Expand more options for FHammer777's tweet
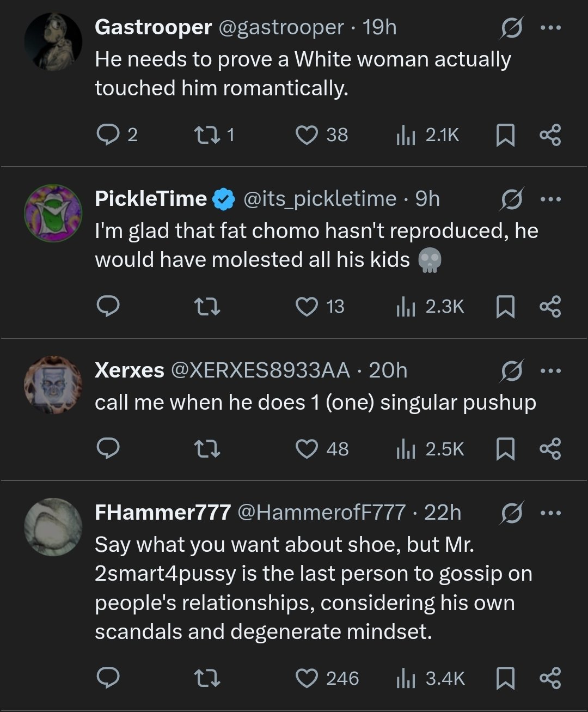 550,513
